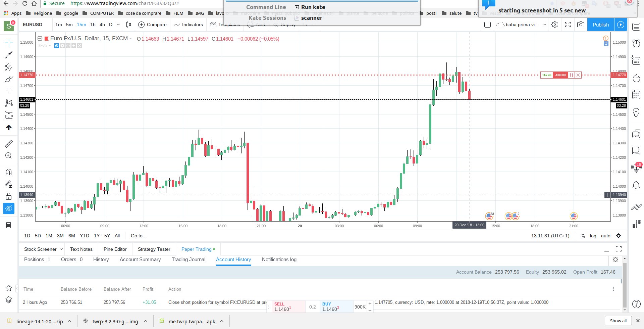Open the pitchfork drawing tools

(x=9, y=67)
